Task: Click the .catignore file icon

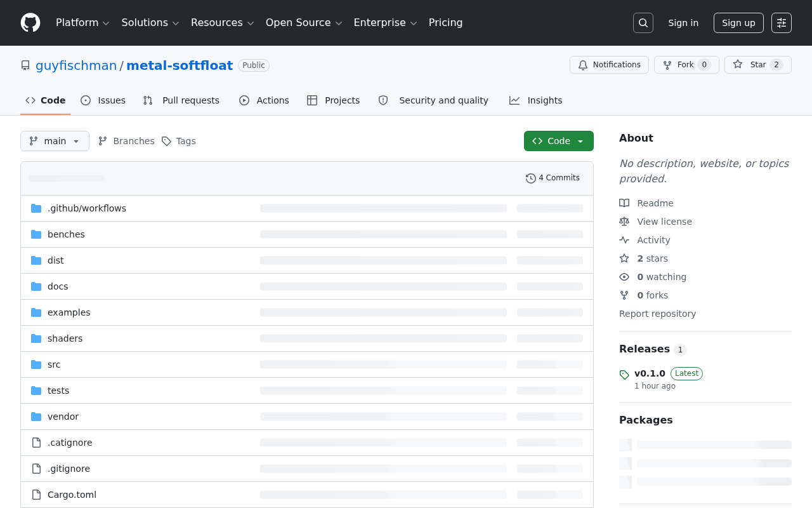Action: [x=36, y=443]
